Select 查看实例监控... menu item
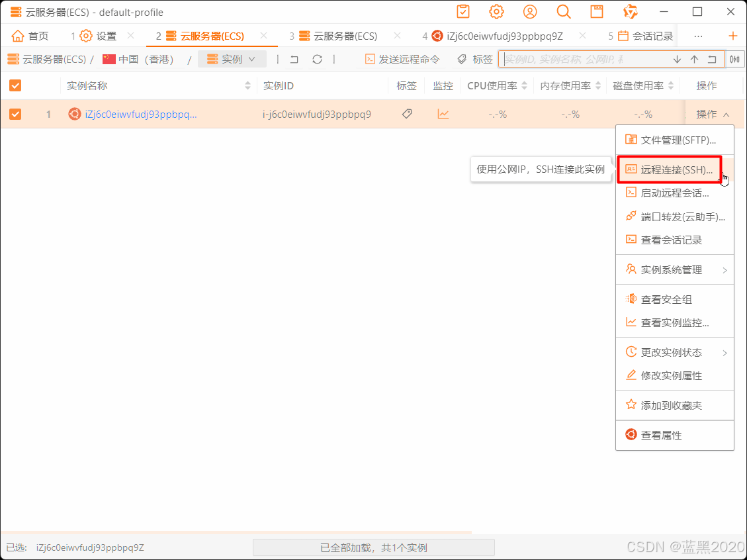This screenshot has height=560, width=747. (x=675, y=322)
